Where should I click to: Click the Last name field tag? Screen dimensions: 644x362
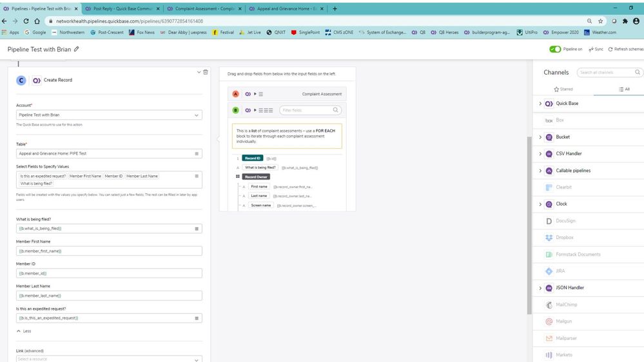point(259,196)
